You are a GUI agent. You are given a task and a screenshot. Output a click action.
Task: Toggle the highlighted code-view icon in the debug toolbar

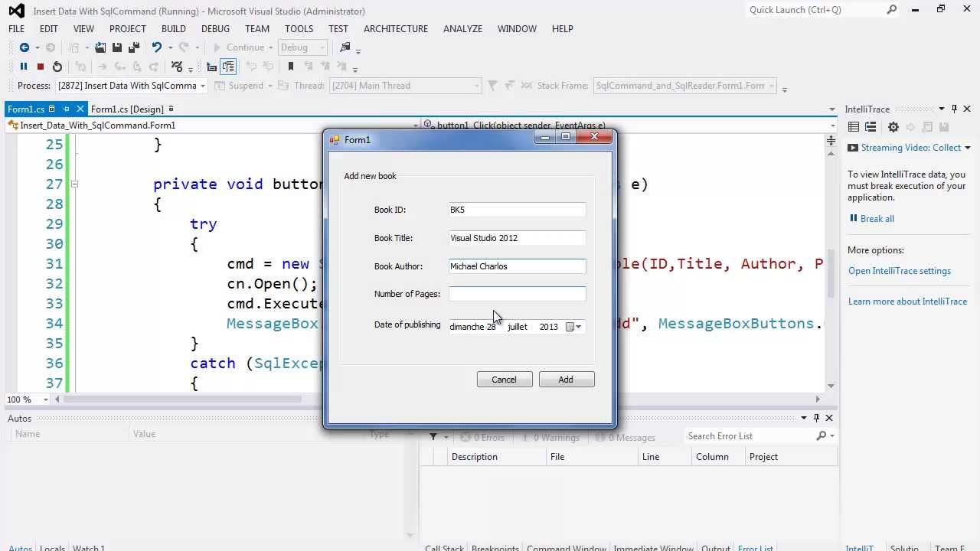pos(228,67)
